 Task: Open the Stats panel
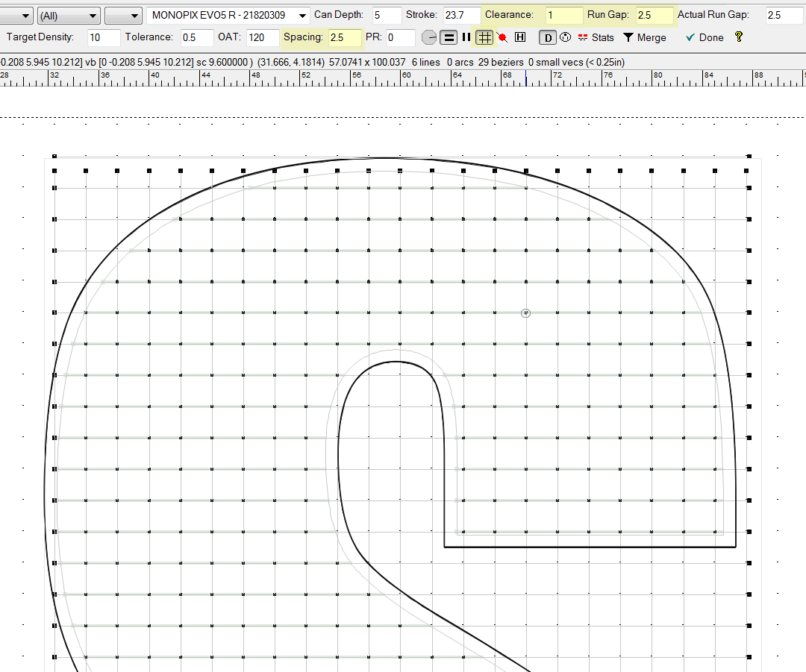click(x=596, y=37)
